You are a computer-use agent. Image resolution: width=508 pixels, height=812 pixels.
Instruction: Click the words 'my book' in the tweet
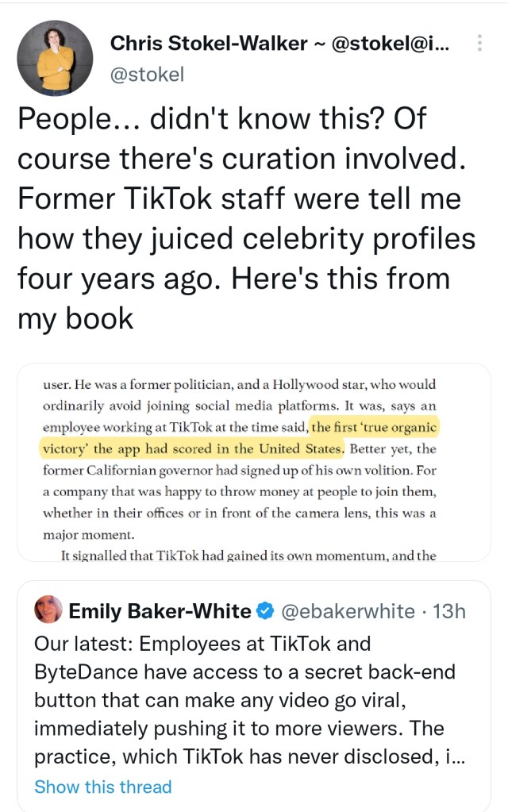click(75, 318)
